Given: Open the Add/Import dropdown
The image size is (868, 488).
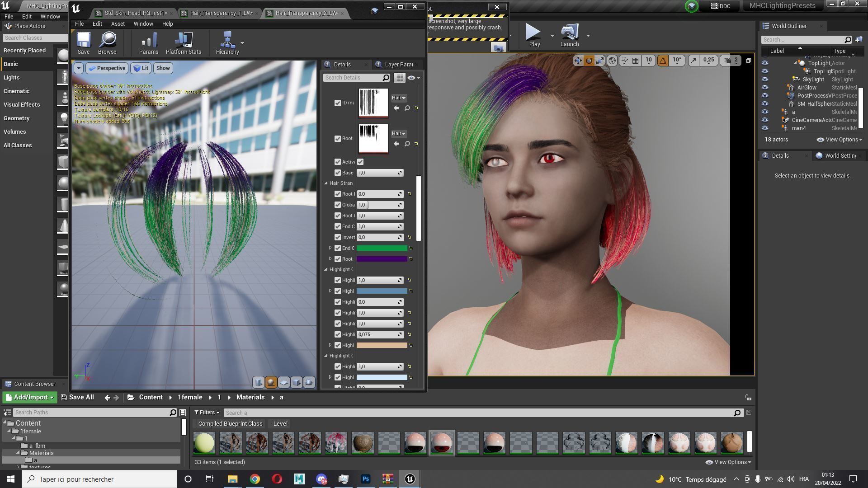Looking at the screenshot, I should (x=30, y=398).
